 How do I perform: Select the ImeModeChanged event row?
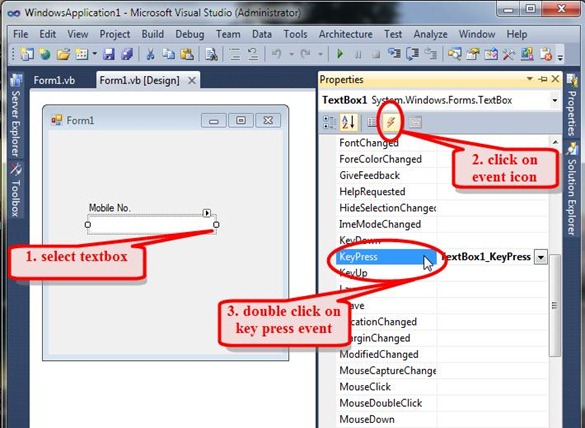click(x=442, y=224)
